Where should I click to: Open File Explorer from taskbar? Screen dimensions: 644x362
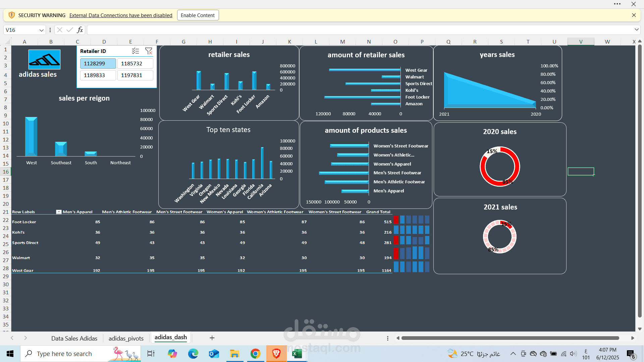[234, 354]
